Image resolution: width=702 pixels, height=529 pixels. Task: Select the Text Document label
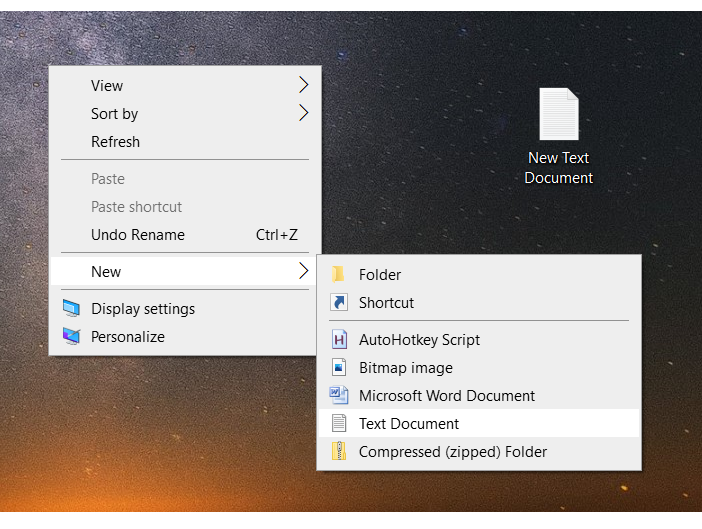pos(409,424)
